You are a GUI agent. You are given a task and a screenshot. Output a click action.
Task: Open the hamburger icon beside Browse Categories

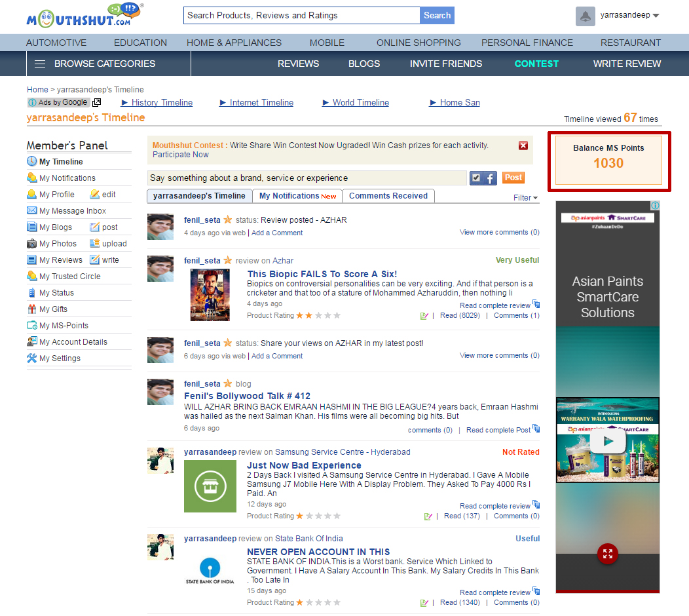coord(40,64)
